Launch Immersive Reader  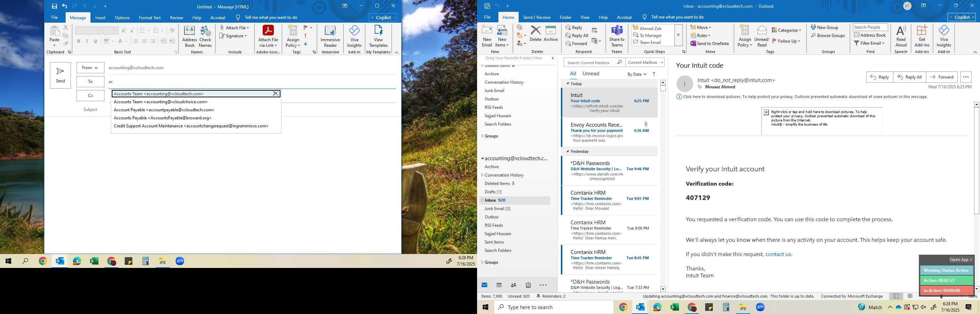point(330,37)
